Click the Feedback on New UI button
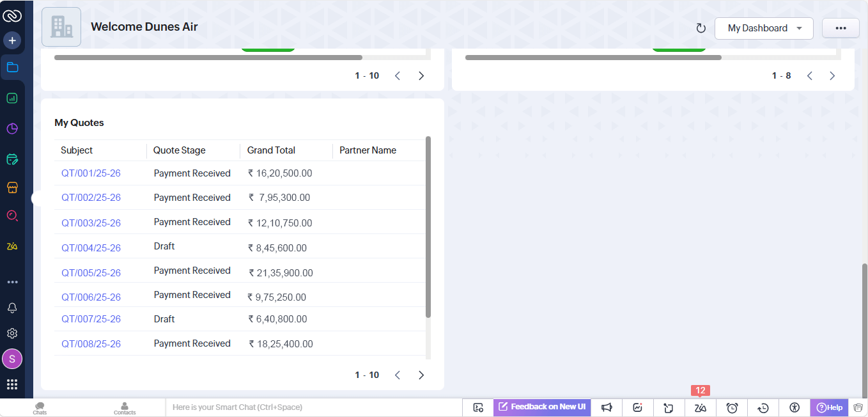Image resolution: width=868 pixels, height=417 pixels. 542,407
